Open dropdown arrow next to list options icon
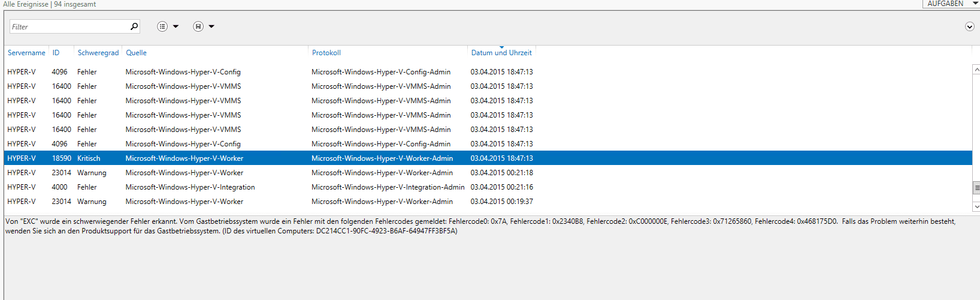Screen dimensions: 980x300 coord(176,26)
